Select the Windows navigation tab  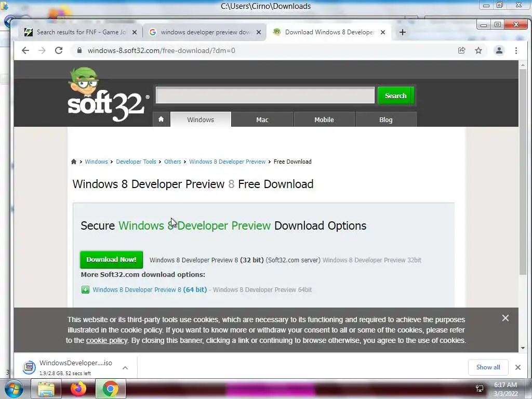pos(201,119)
